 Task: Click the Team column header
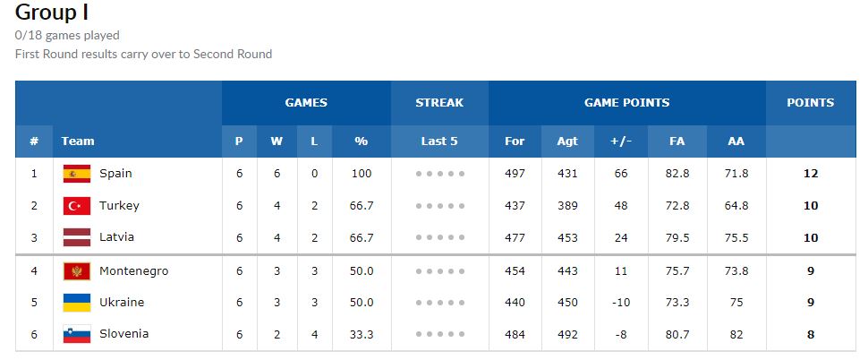coord(78,141)
